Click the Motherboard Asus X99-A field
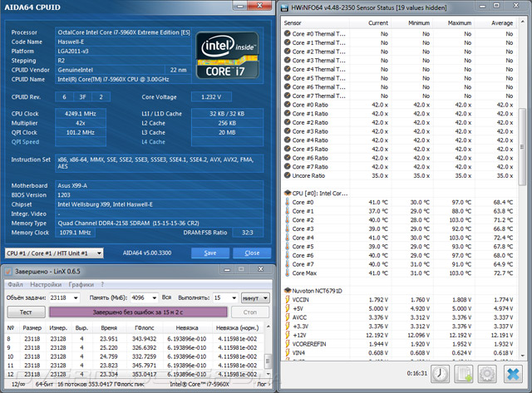 (159, 185)
